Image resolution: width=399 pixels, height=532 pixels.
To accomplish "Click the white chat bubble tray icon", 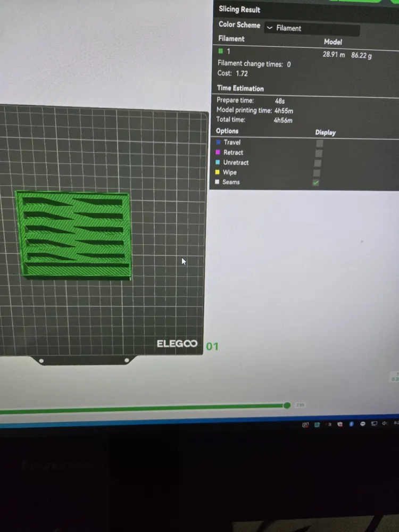I will tap(363, 424).
